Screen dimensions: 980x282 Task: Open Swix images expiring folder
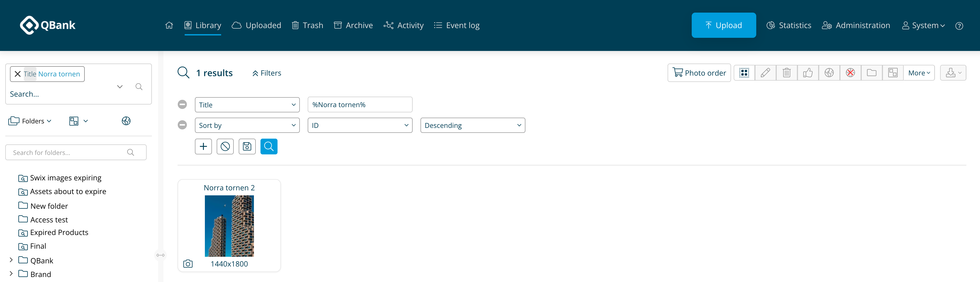click(x=60, y=178)
